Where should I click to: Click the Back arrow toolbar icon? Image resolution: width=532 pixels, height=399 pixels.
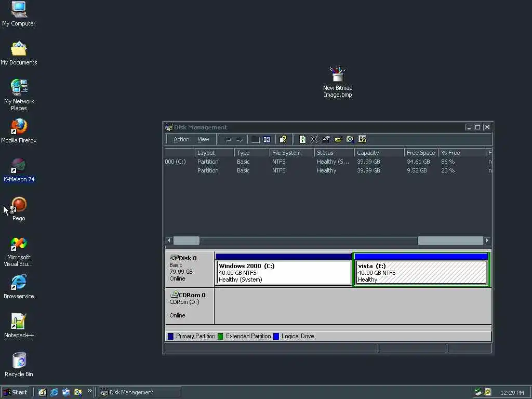[228, 139]
